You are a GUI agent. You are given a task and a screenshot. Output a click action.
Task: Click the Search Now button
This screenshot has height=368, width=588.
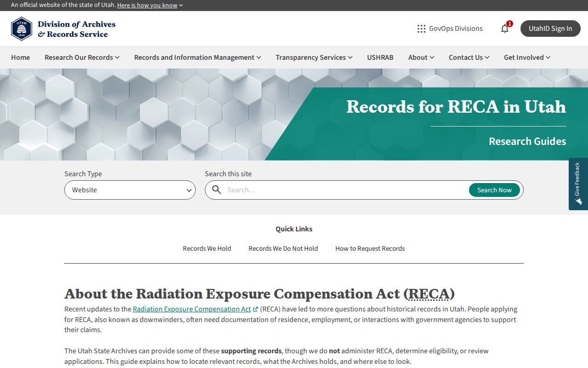pos(494,190)
